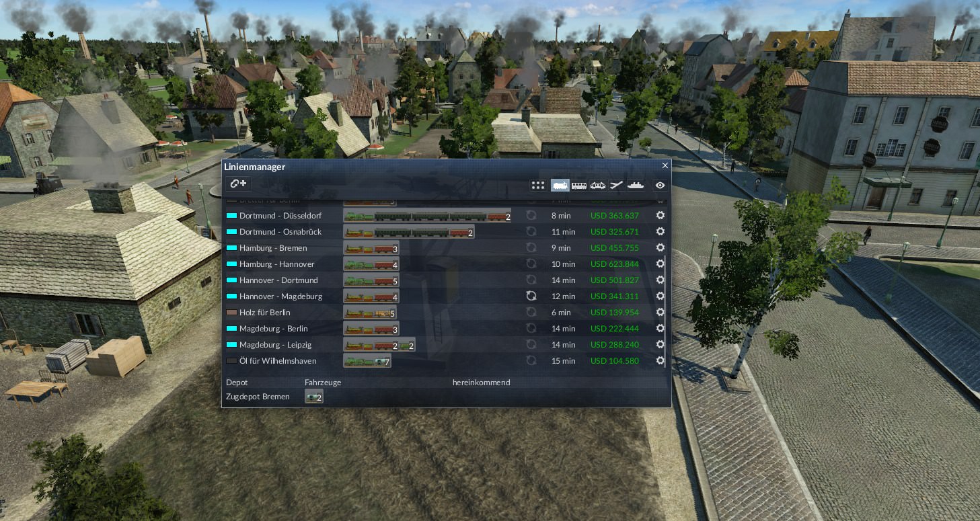Viewport: 980px width, 521px height.
Task: Toggle auto-replace icon for Dortmund - Düsseldorf
Action: point(531,216)
